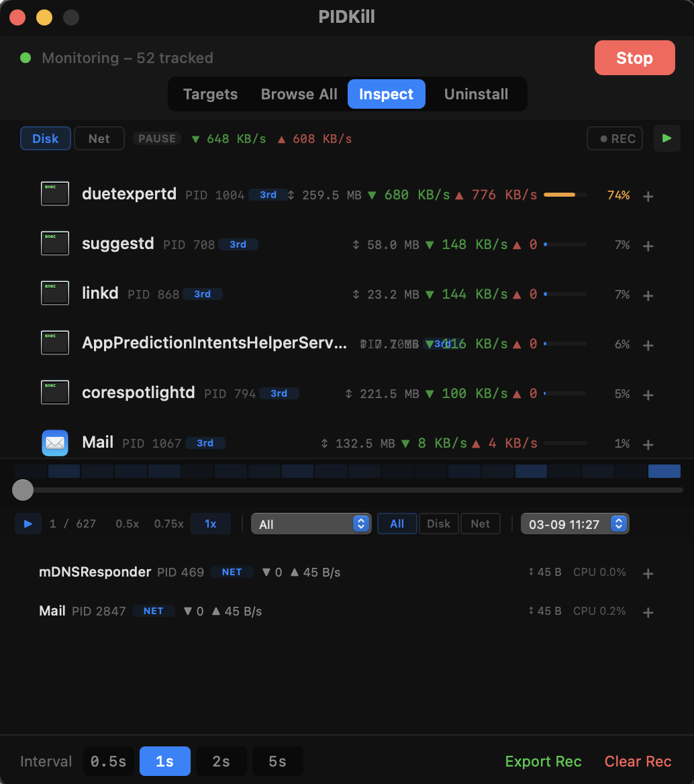Click the AppPredictionIntentsHelperService exec icon
This screenshot has width=694, height=784.
click(55, 342)
